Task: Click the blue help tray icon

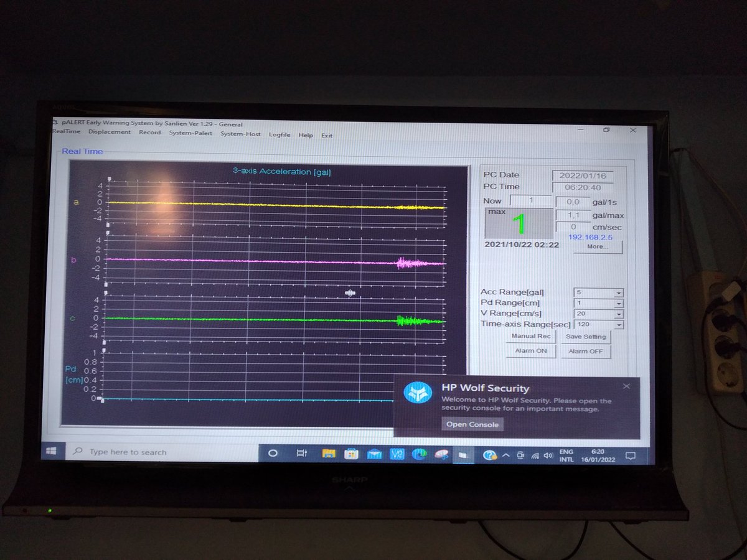Action: (x=489, y=455)
